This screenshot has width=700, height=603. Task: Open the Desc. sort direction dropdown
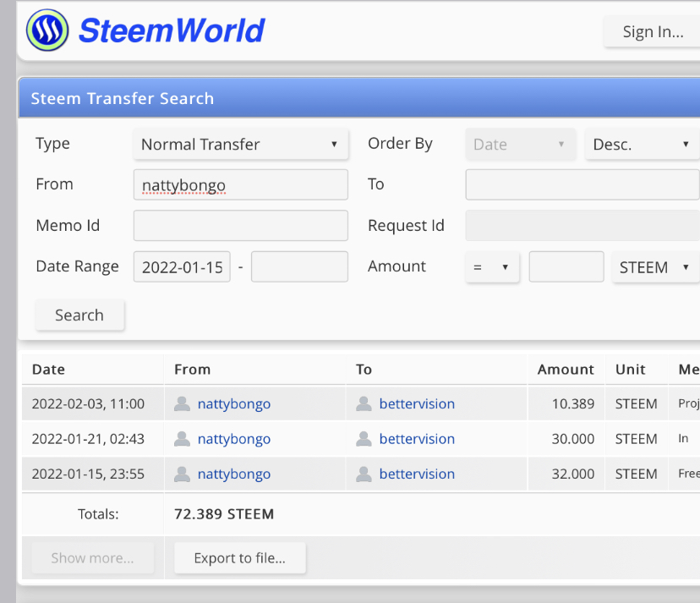tap(642, 145)
